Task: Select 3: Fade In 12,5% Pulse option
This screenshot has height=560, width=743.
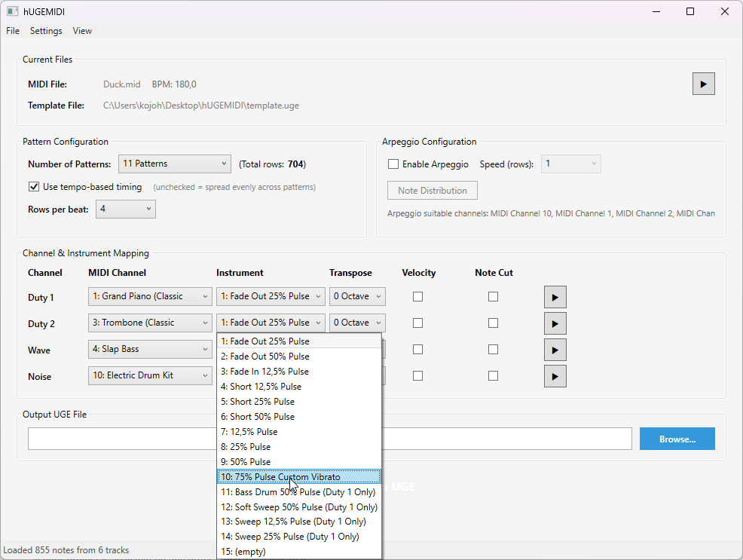Action: pyautogui.click(x=299, y=372)
